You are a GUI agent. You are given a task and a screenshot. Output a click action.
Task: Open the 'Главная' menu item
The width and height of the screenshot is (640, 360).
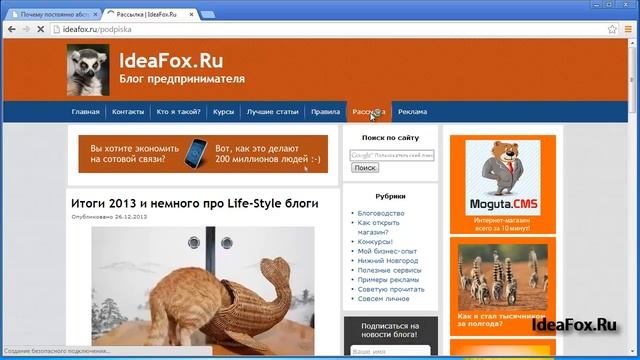click(x=85, y=112)
